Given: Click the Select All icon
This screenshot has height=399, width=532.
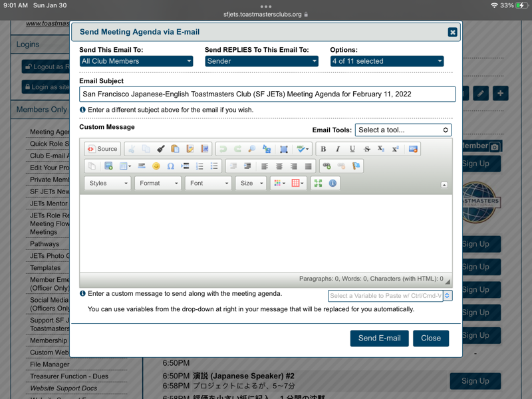Looking at the screenshot, I should click(284, 149).
